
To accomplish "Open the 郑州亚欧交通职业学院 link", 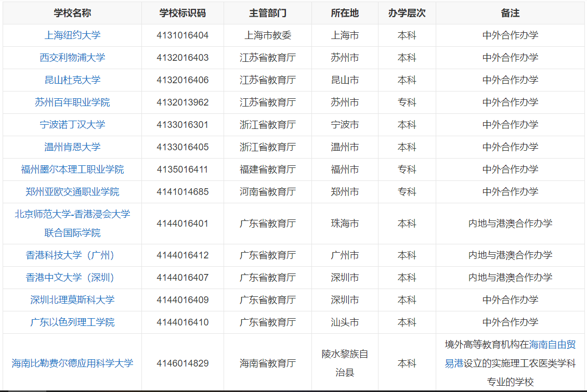I will 72,192.
